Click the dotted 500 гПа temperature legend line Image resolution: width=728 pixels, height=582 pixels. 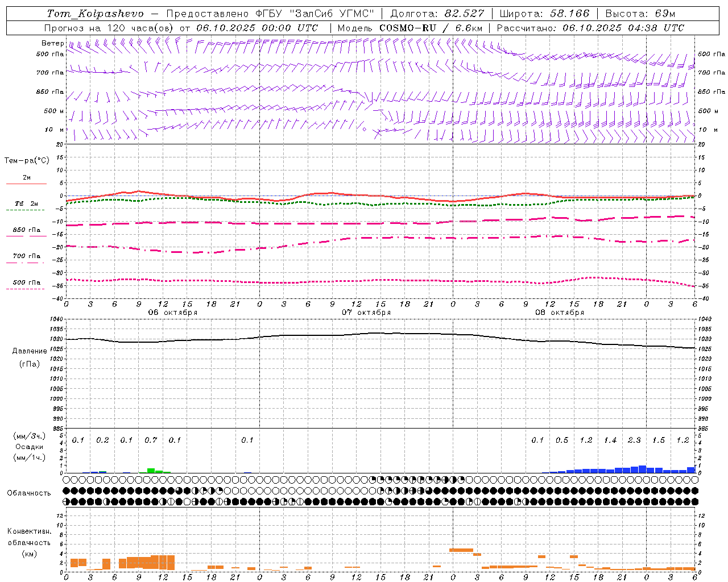[25, 289]
